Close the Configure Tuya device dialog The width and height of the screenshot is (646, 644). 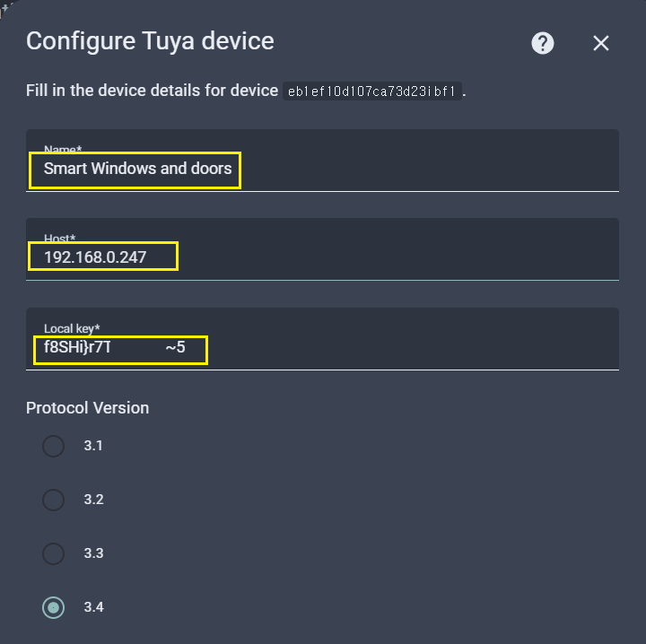point(601,43)
